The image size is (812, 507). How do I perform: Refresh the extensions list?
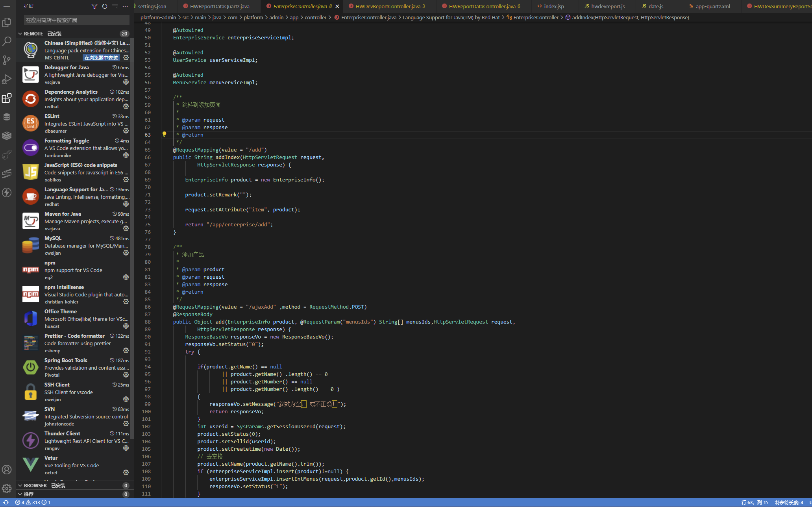point(104,6)
